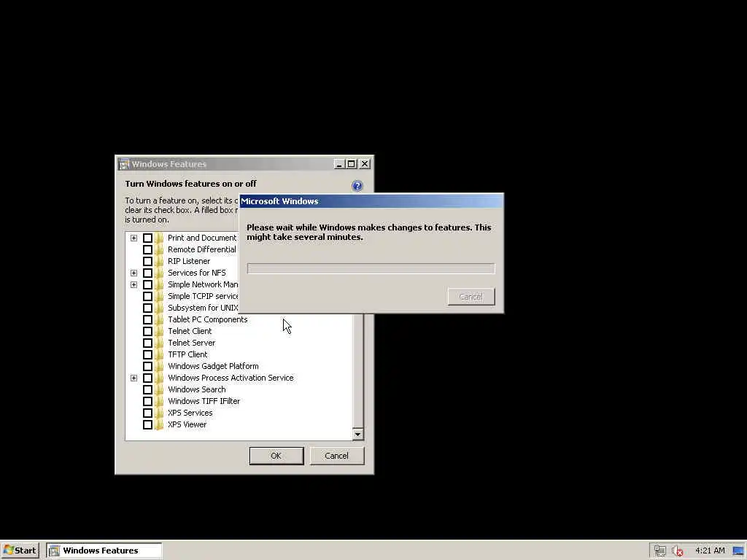
Task: Minimize the Windows Features window
Action: point(339,164)
